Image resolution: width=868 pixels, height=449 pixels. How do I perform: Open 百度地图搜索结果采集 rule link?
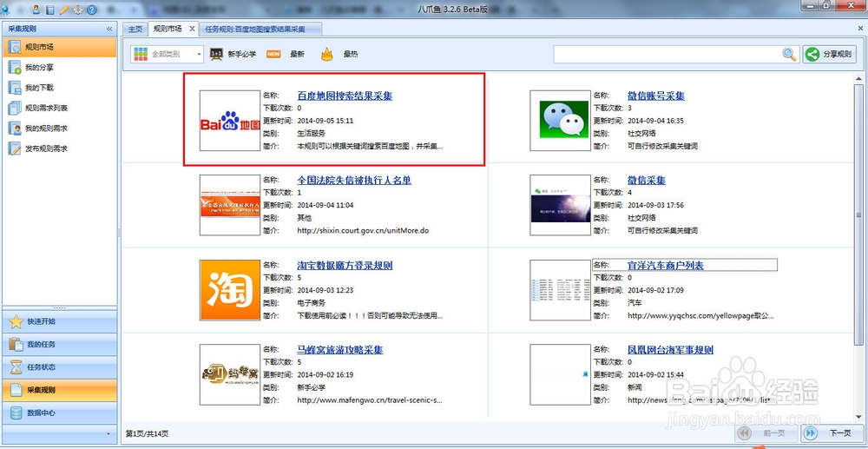pos(345,96)
